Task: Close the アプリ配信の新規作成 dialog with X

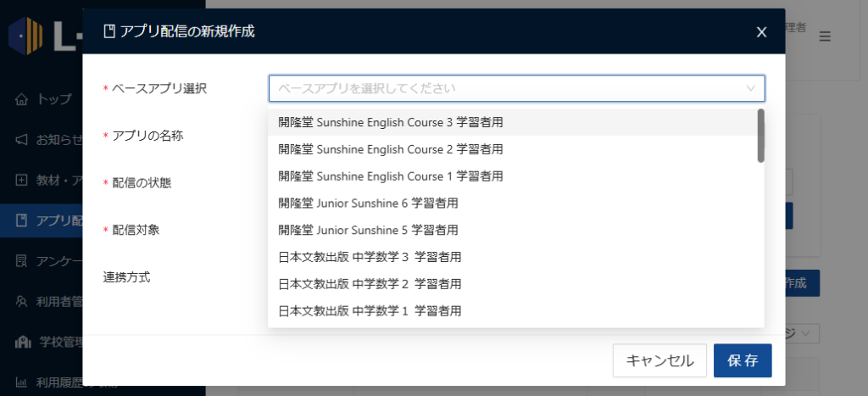Action: pos(762,32)
